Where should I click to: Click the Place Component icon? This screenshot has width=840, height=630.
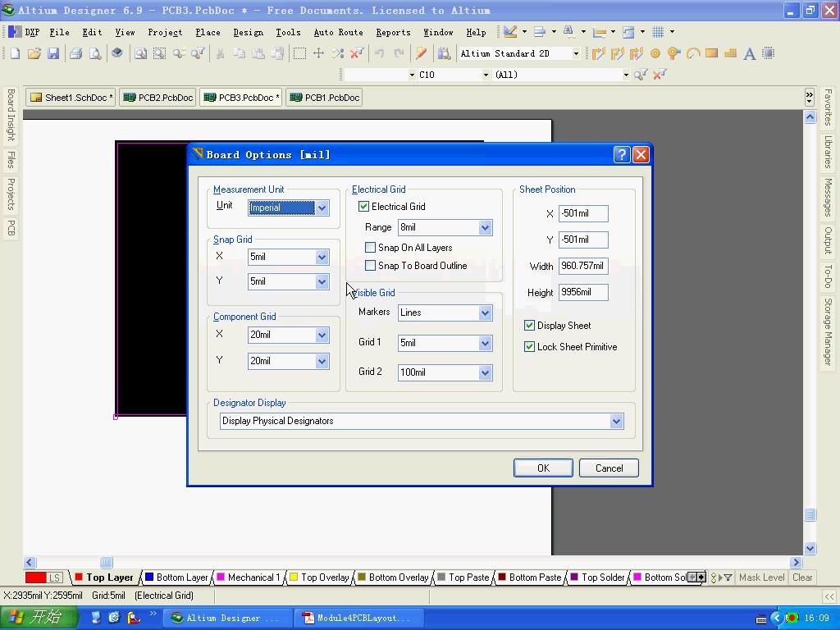tap(769, 53)
